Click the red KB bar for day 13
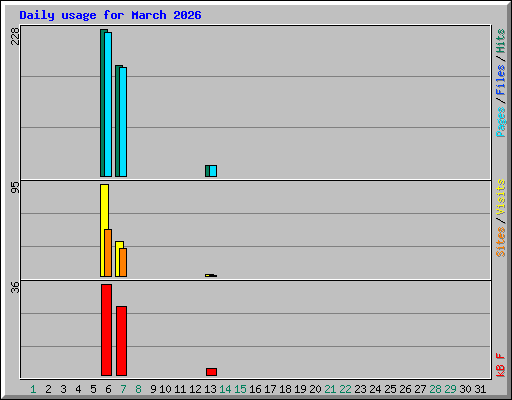Viewport: 512px width, 400px height. (x=211, y=372)
